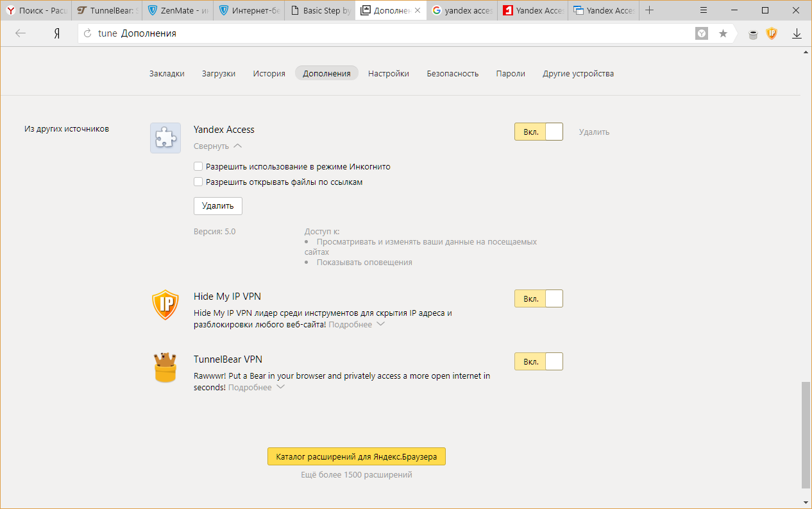Open the Закладки section
Viewport: 812px width, 509px height.
coord(167,73)
